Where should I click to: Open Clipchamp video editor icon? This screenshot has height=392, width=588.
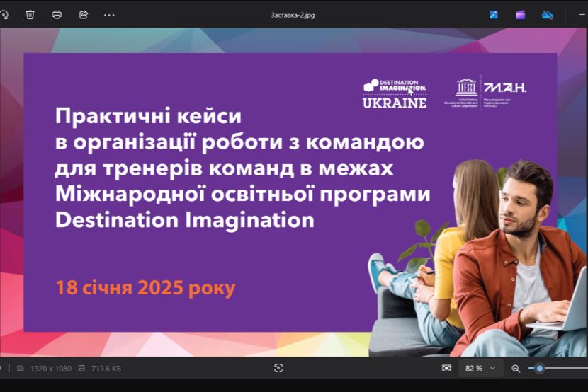coord(520,15)
